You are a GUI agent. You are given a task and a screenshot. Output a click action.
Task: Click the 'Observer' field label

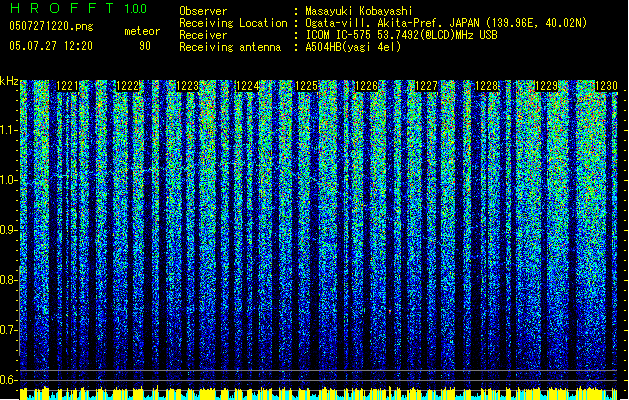coord(203,11)
